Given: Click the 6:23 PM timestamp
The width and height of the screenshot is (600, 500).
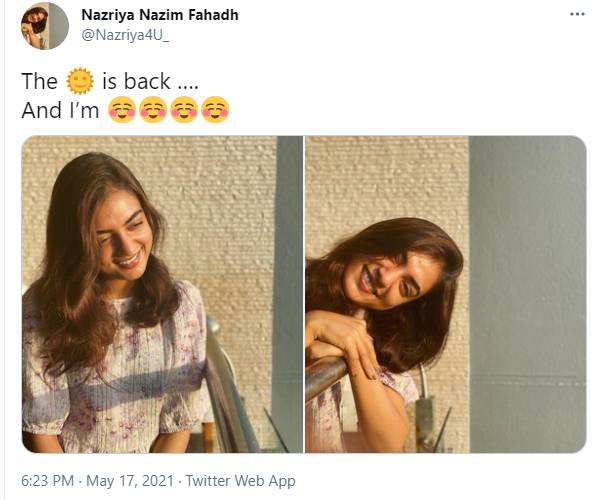Looking at the screenshot, I should [x=47, y=481].
